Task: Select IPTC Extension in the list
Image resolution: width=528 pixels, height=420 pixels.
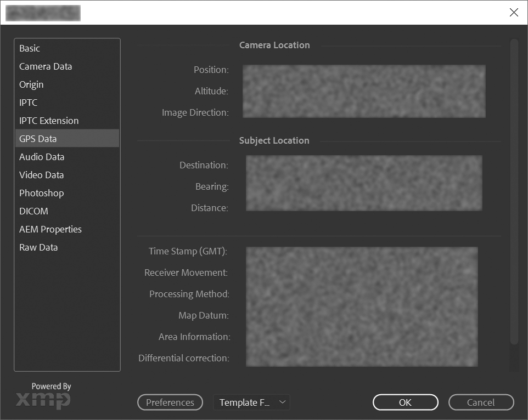Action: tap(49, 121)
